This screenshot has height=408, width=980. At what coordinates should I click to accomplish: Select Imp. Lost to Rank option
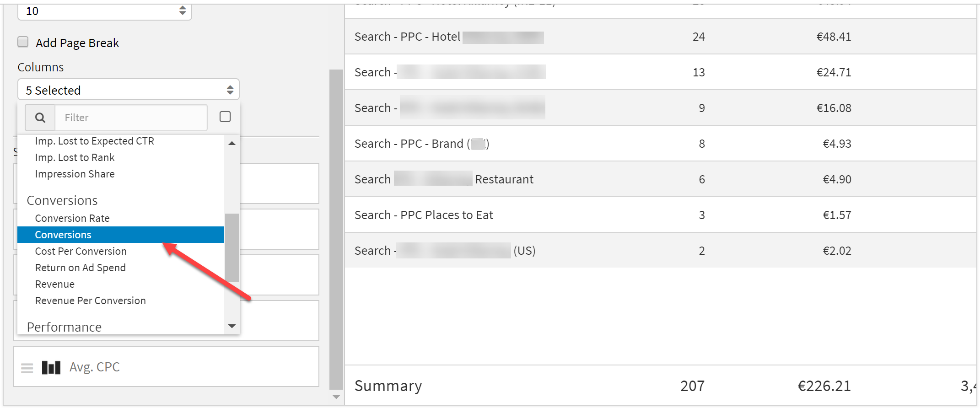tap(75, 157)
